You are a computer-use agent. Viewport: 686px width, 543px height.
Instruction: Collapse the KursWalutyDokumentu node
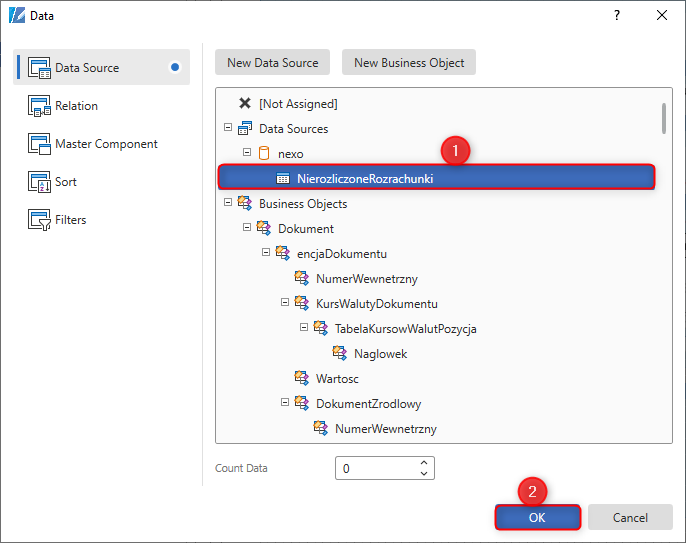coord(285,302)
